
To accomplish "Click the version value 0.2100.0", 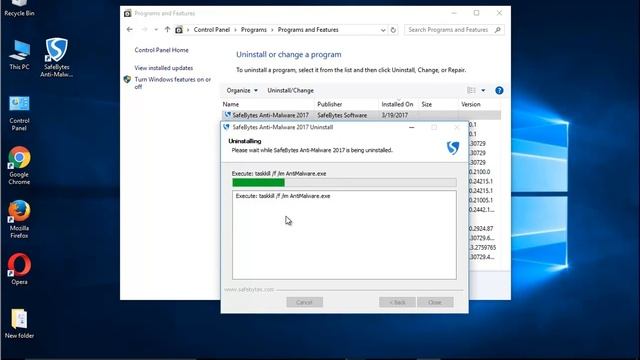I will click(x=480, y=172).
